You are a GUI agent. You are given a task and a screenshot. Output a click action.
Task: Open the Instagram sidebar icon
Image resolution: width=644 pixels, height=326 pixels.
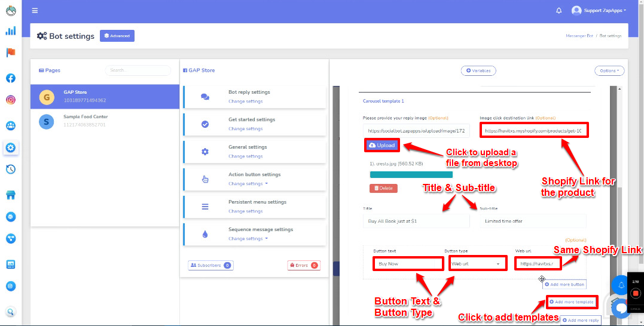(11, 100)
